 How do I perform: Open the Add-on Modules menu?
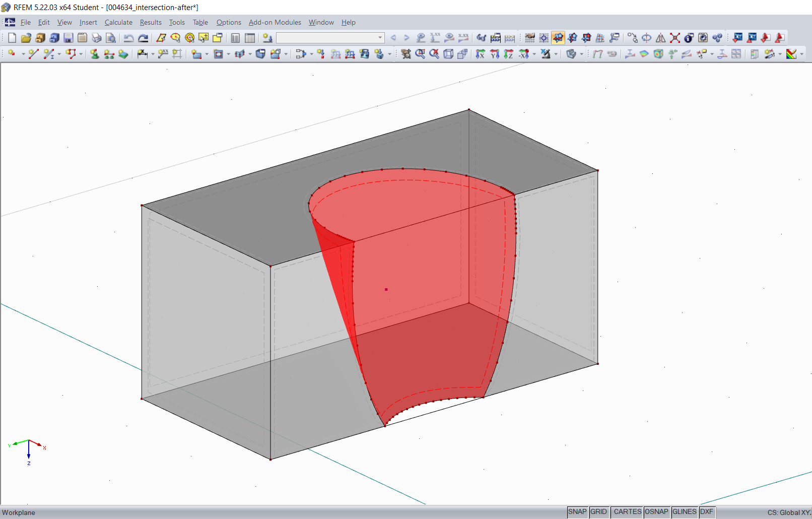pos(275,22)
